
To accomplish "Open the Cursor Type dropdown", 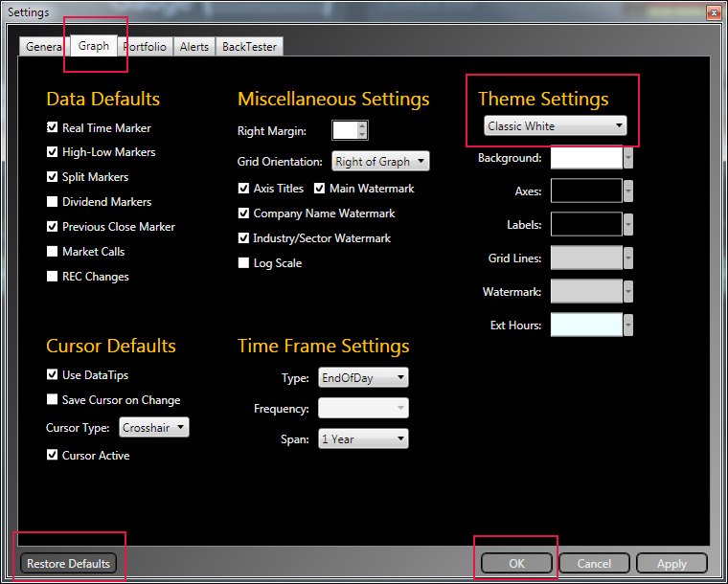I will (154, 428).
